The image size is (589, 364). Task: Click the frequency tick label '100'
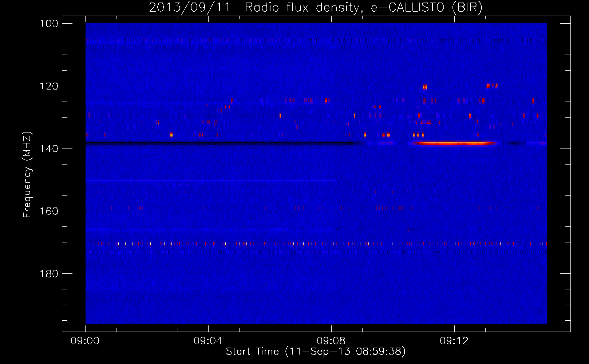(49, 24)
